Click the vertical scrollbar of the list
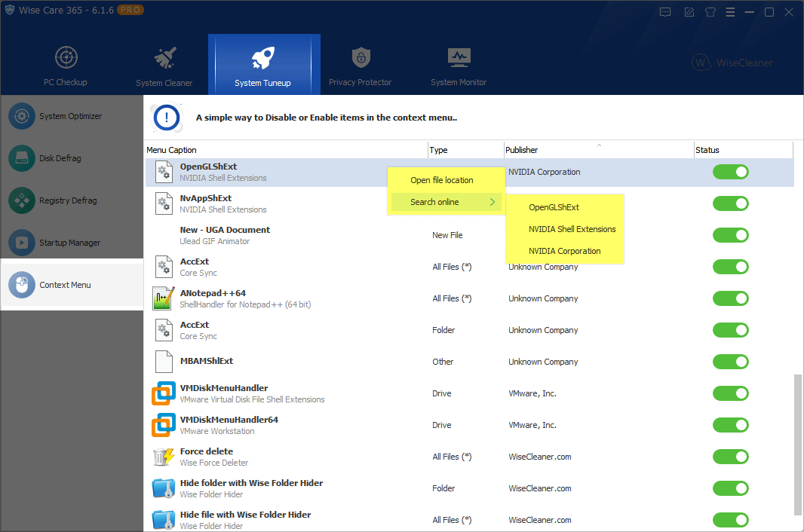 [x=797, y=445]
